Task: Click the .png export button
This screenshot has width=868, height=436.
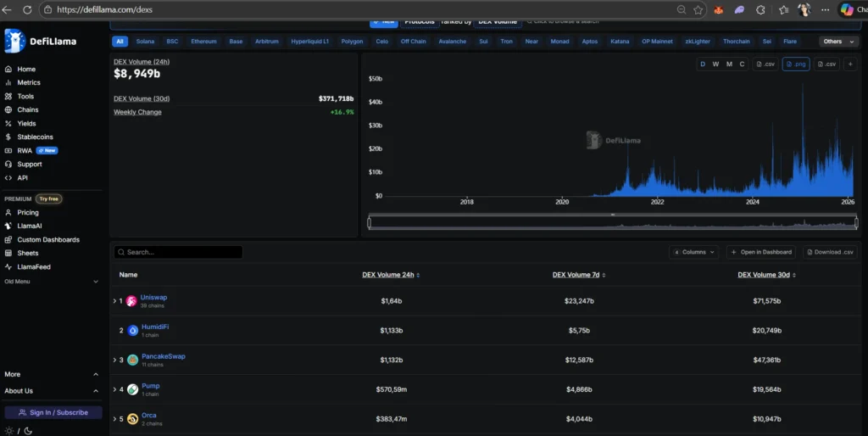Action: (796, 64)
